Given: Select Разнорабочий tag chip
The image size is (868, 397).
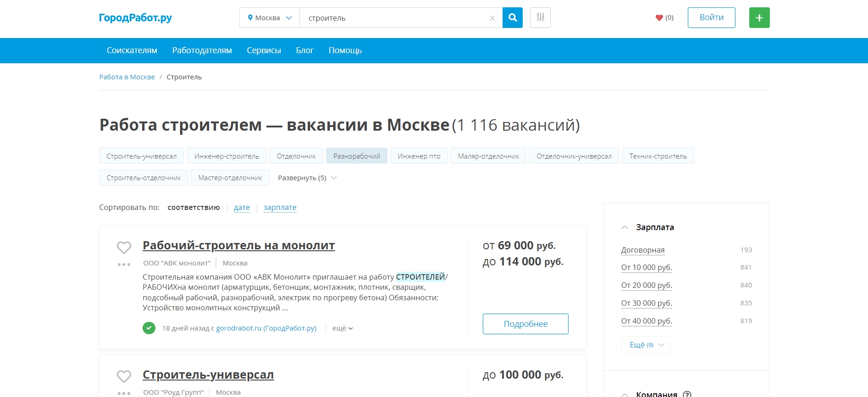Looking at the screenshot, I should click(357, 156).
